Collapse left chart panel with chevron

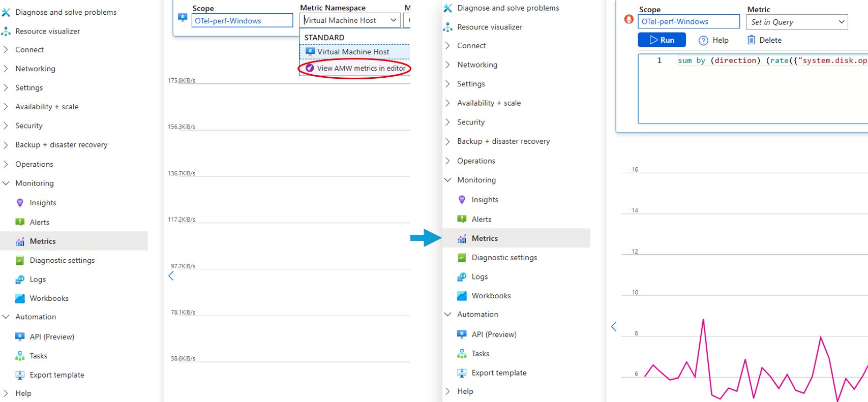click(x=171, y=276)
